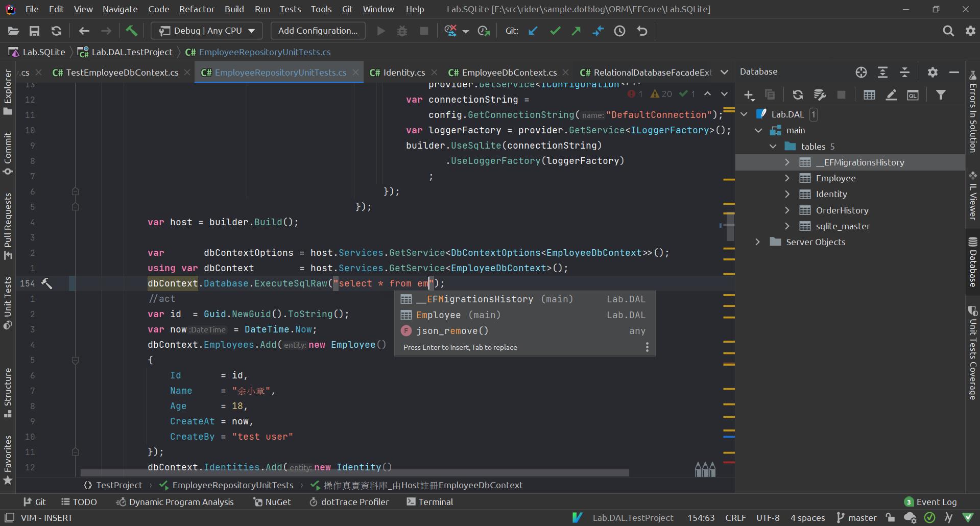Hide the Database panel with the minus icon
This screenshot has width=980, height=526.
954,73
